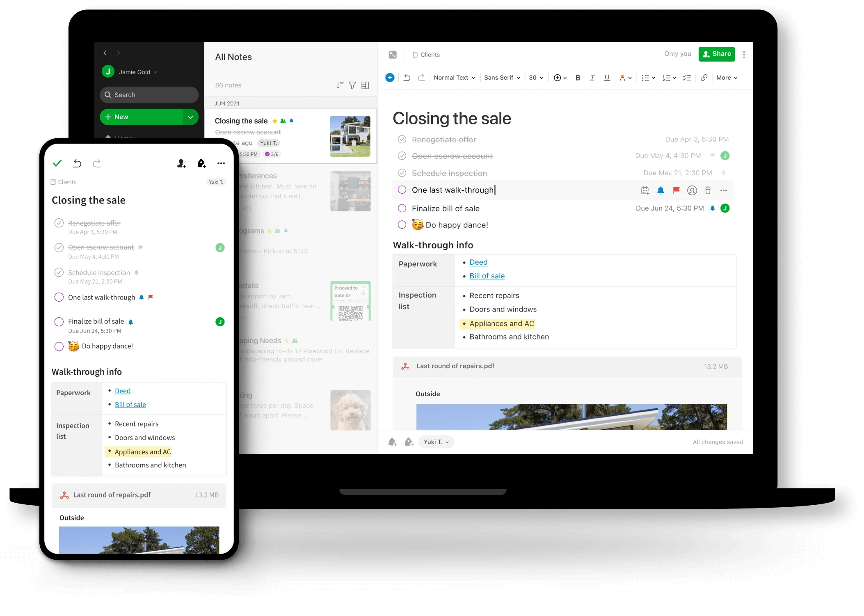Click the Deed hyperlink in Paperwork row

coord(478,262)
